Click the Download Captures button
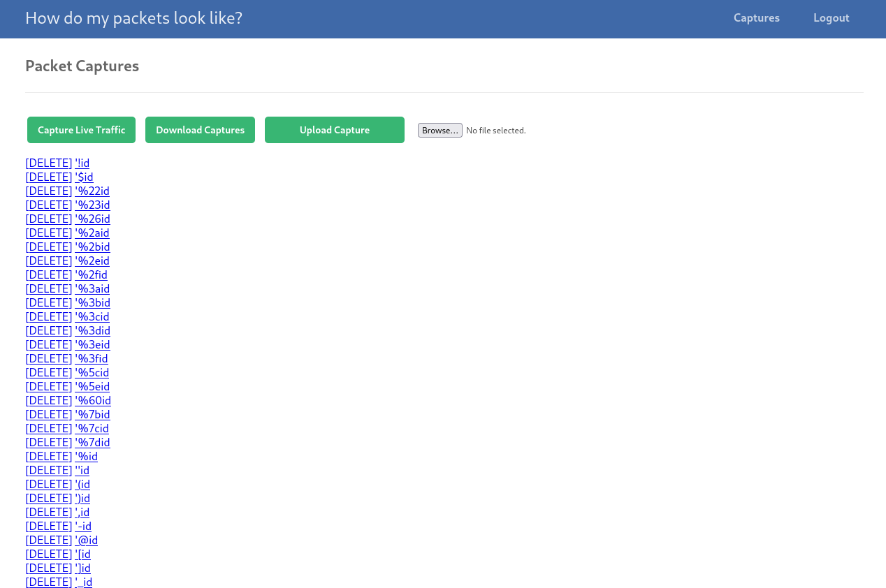Image resolution: width=886 pixels, height=588 pixels. (200, 130)
